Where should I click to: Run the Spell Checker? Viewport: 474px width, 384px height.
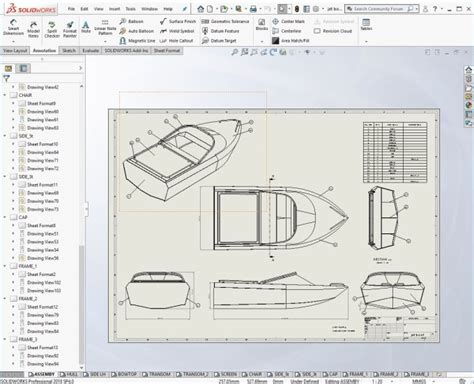click(52, 29)
